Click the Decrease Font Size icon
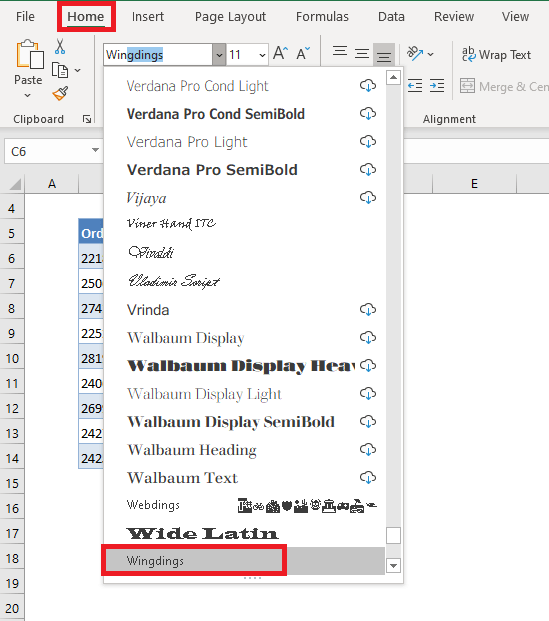The image size is (549, 621). (303, 53)
